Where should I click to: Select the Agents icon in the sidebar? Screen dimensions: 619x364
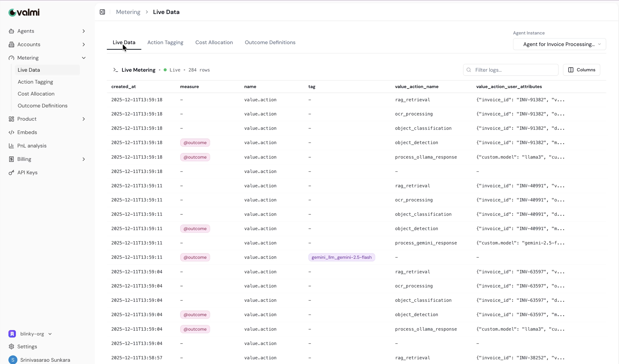click(11, 31)
